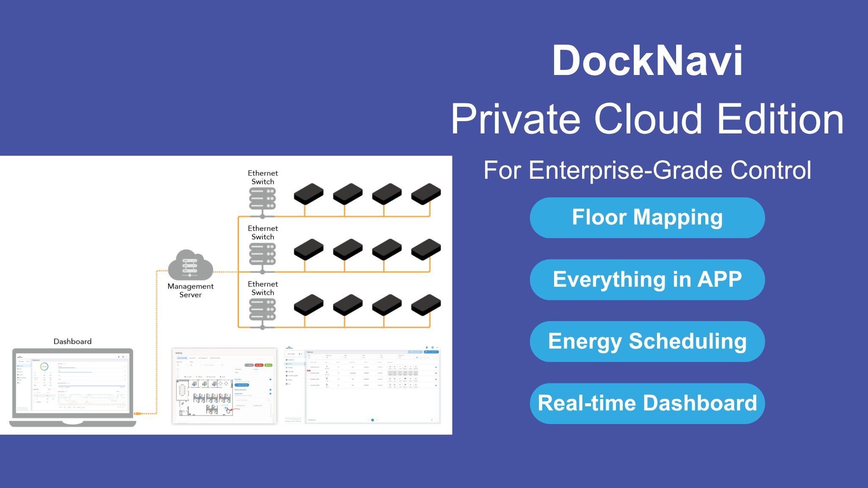
Task: Click the notification bell icon at top right
Action: point(427,348)
